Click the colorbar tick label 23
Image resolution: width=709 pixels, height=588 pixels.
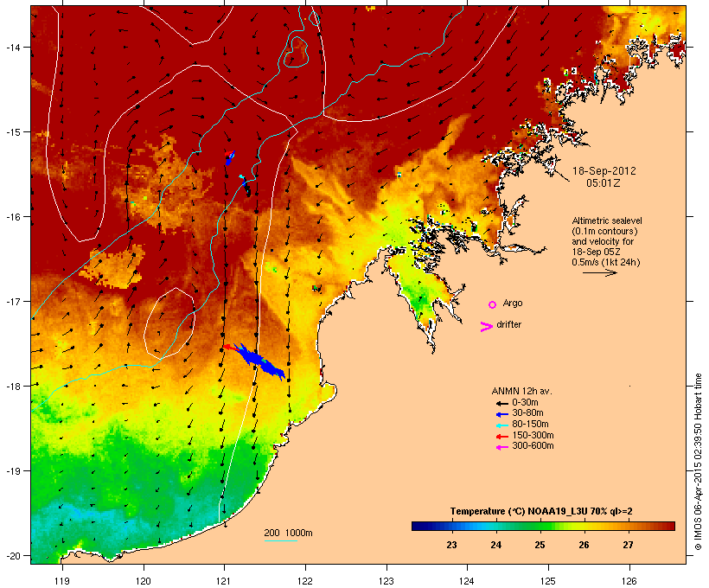(451, 545)
